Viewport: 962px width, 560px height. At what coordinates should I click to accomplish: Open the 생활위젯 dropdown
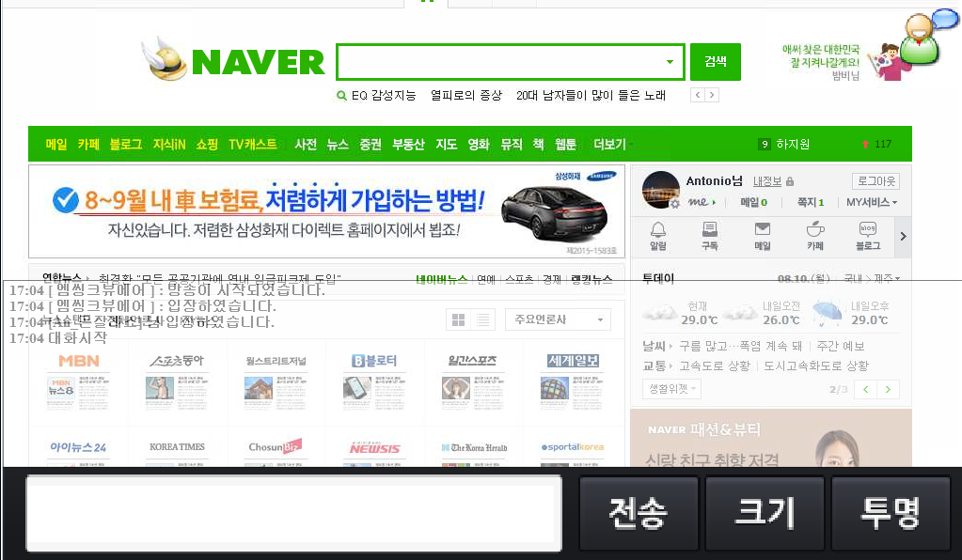671,389
